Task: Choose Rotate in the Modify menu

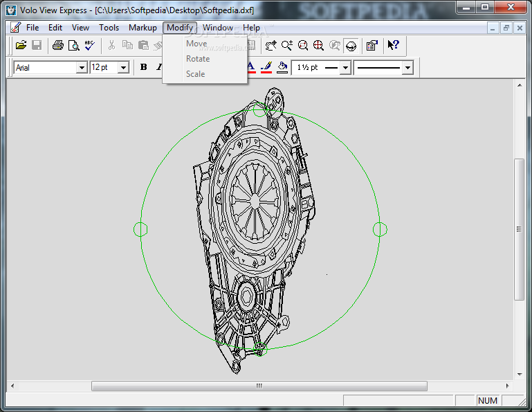Action: tap(205, 59)
